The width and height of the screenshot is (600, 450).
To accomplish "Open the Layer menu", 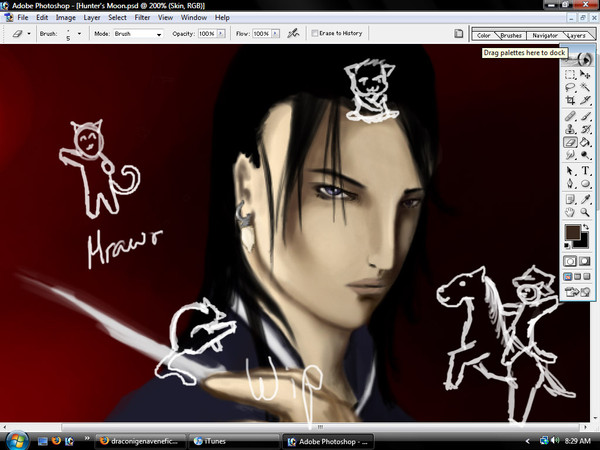I will (x=92, y=18).
